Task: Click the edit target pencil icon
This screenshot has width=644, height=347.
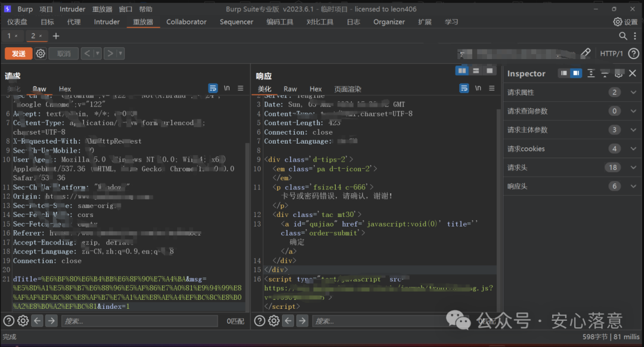Action: pos(586,53)
